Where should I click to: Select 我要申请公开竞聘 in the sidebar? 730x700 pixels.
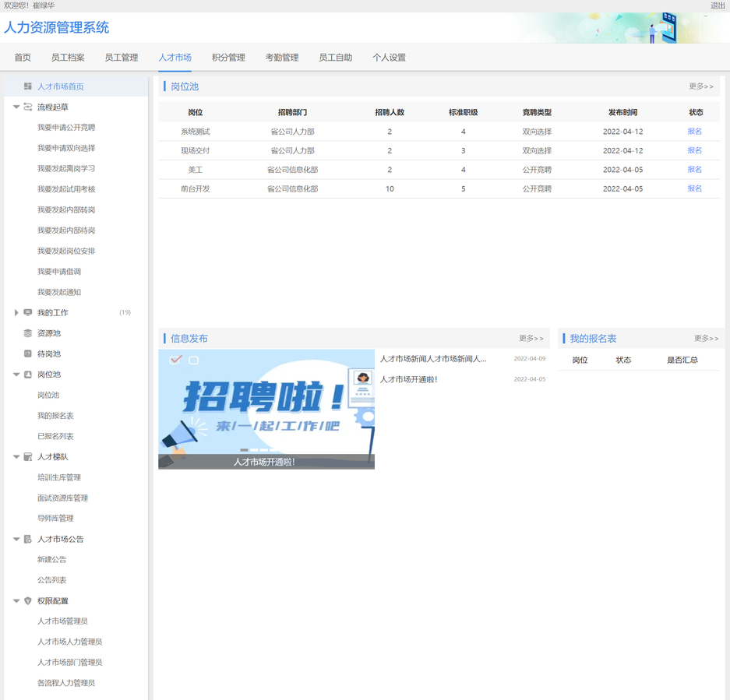66,128
